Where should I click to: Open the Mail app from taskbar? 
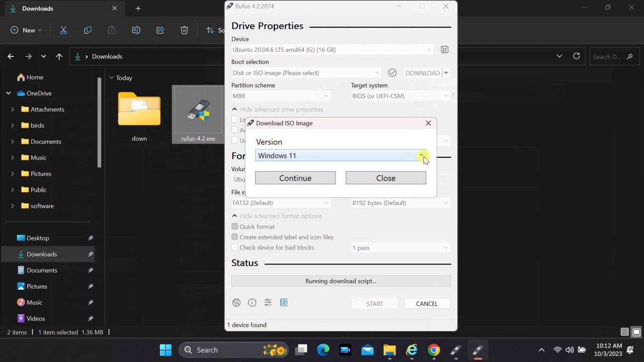(367, 350)
